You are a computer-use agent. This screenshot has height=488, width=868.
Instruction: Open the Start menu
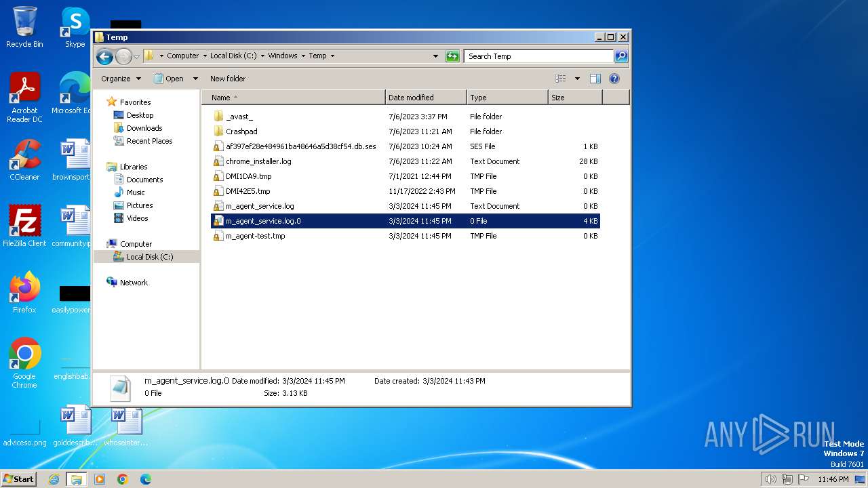pos(19,479)
